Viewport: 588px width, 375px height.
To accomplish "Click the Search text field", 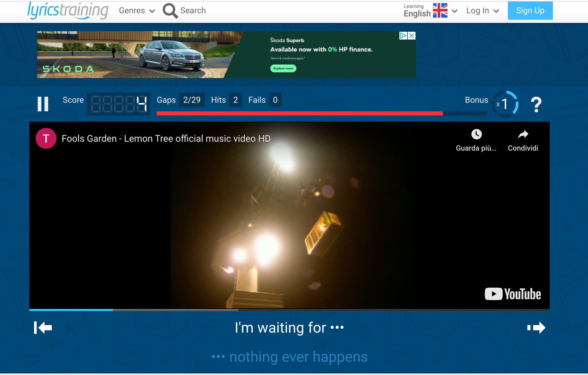I will pos(193,11).
